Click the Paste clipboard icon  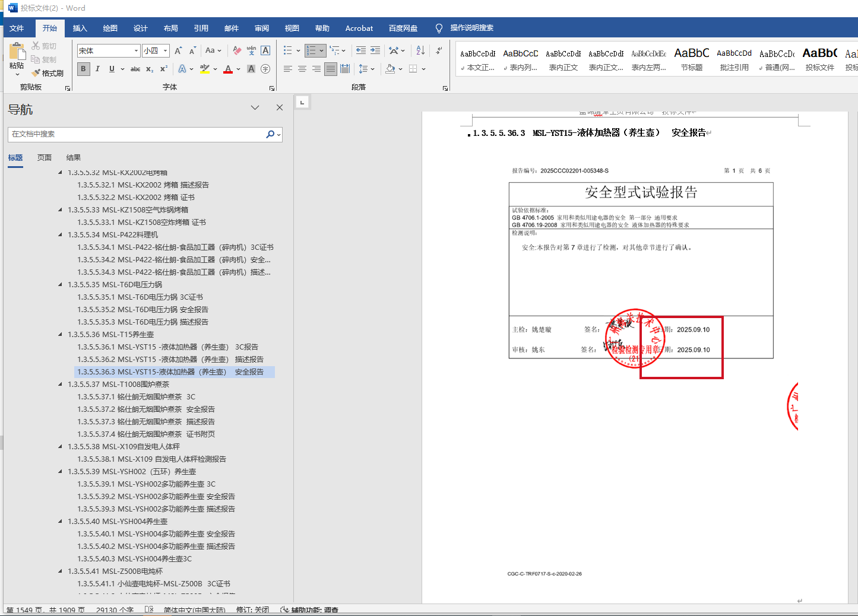17,51
